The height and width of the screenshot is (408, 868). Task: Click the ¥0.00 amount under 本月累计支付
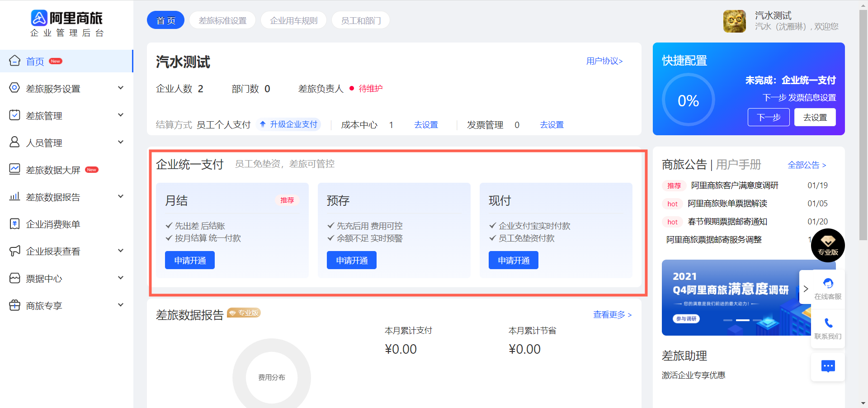[x=401, y=349]
